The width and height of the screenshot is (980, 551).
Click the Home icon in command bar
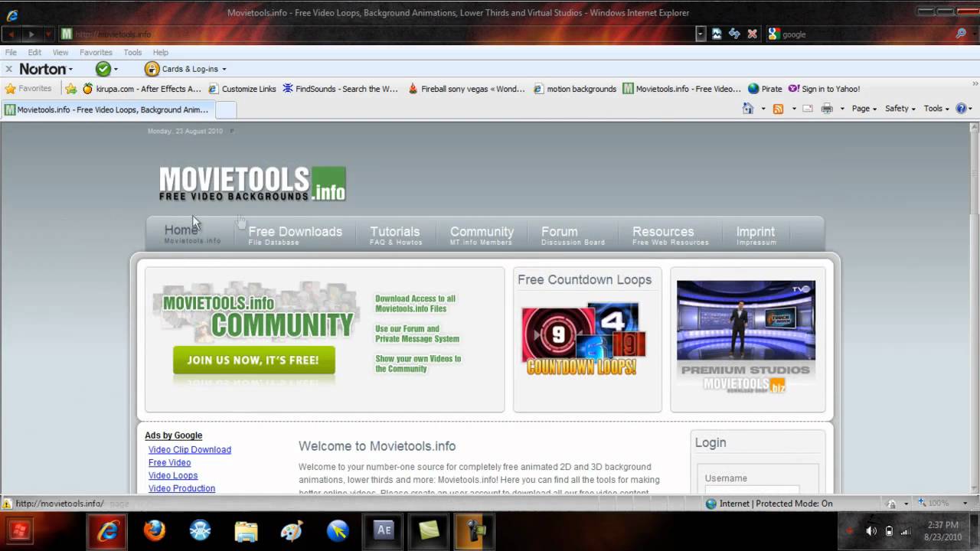click(x=748, y=109)
